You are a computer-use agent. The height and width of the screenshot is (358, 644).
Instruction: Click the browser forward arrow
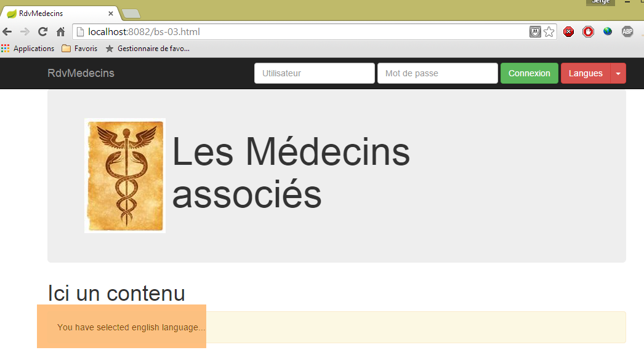(x=25, y=31)
